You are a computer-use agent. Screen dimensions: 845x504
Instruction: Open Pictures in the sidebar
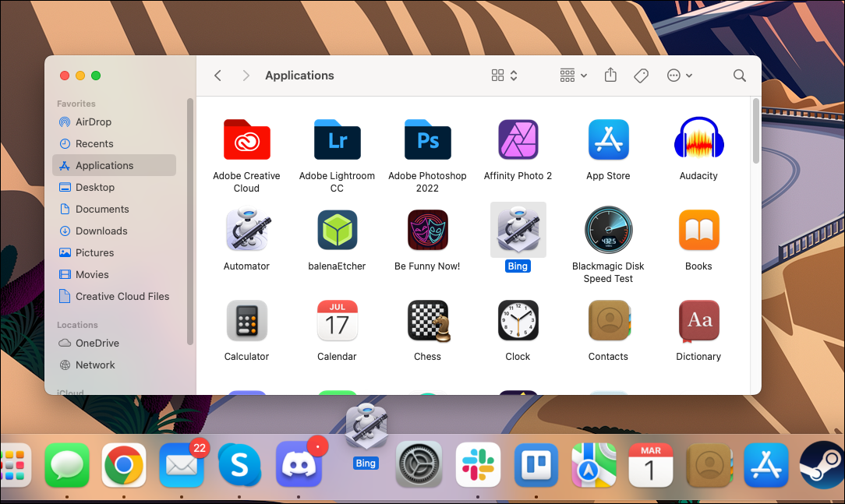point(115,252)
